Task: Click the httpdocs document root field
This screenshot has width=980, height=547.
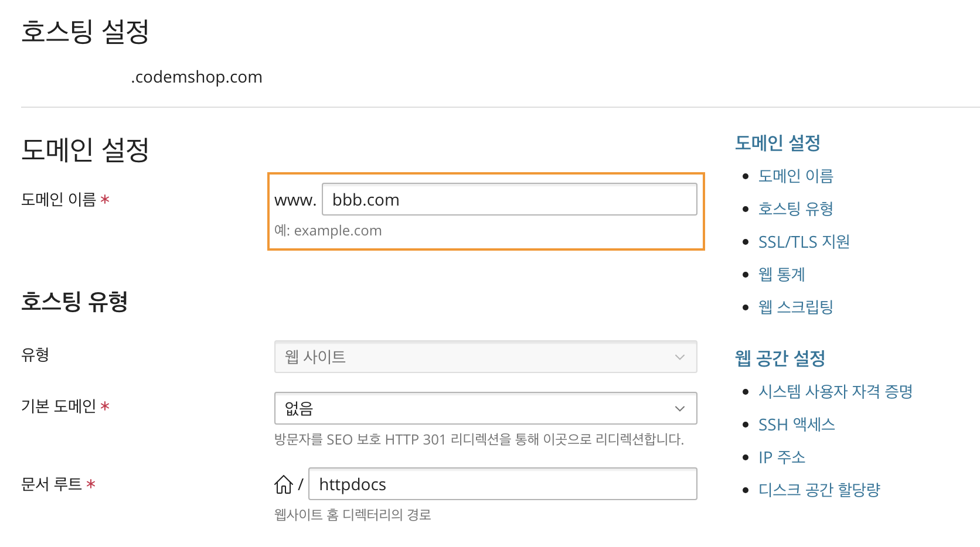Action: click(x=502, y=484)
